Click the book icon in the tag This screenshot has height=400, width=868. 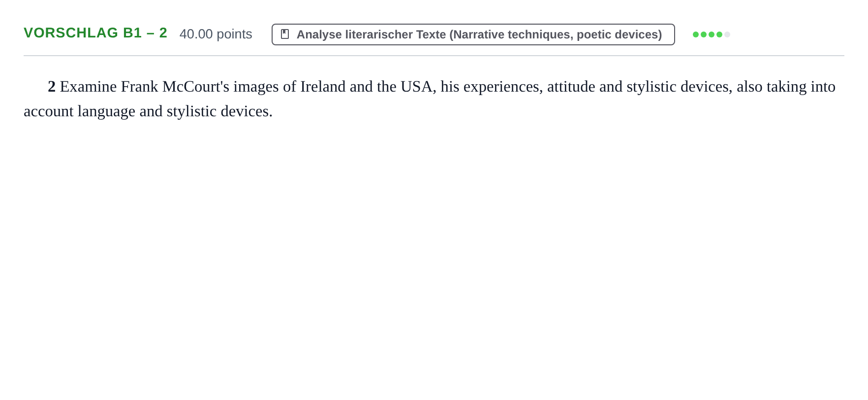(285, 34)
